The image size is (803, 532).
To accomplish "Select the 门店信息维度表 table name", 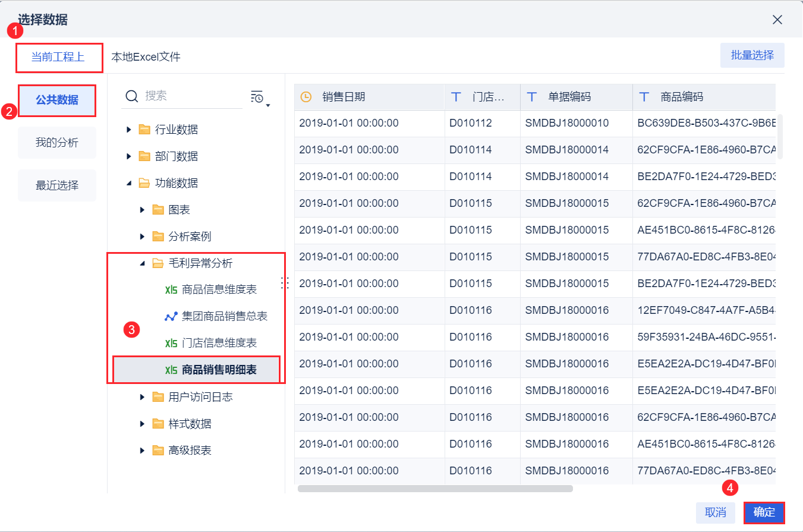I will coord(219,344).
